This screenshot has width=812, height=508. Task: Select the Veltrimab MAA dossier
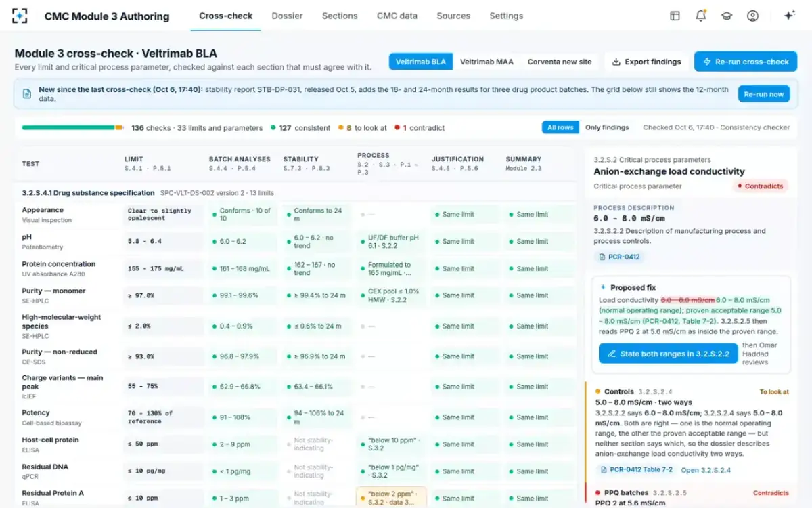coord(487,62)
